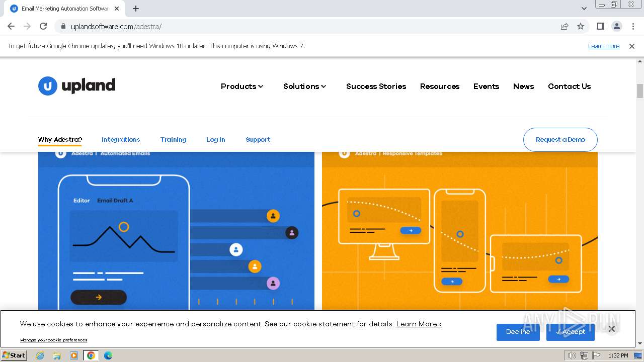
Task: Open Chrome three-dot menu
Action: [633, 26]
